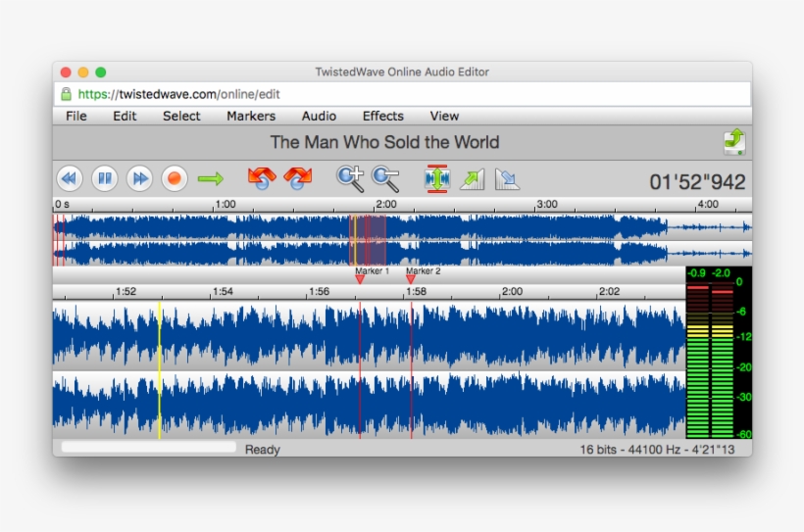Click the normalize waveform icon
The image size is (804, 532).
pos(437,178)
